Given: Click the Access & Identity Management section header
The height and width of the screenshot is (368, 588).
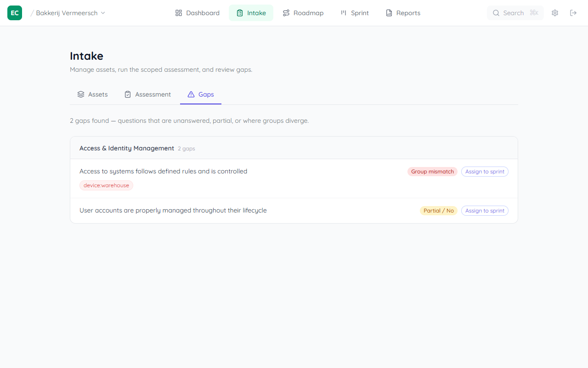Looking at the screenshot, I should (127, 148).
